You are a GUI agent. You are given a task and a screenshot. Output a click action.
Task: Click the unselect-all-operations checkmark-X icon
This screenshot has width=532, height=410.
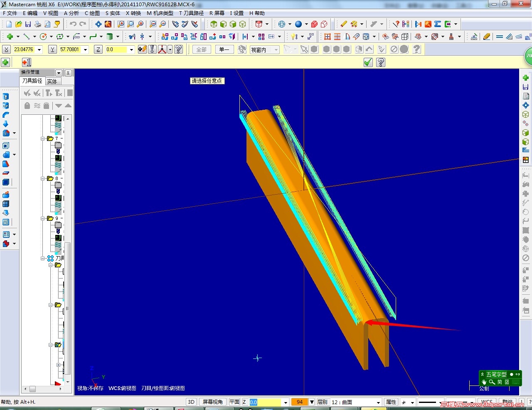pos(37,93)
